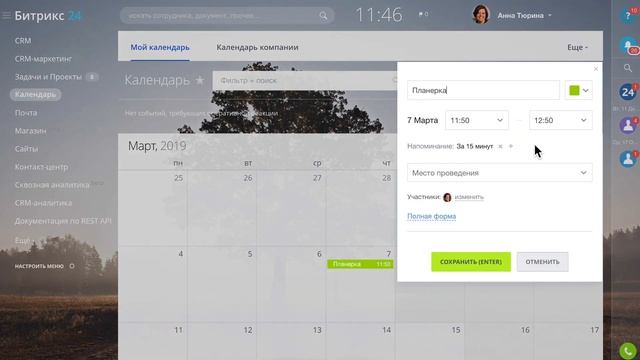Expand the Место проведения dropdown
This screenshot has width=640, height=360.
coord(500,173)
